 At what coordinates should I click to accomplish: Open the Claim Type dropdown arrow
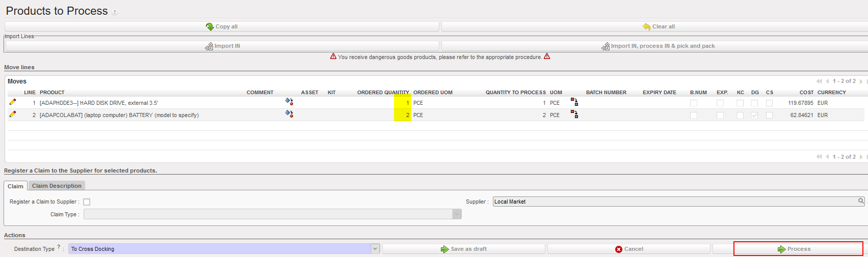click(x=457, y=214)
